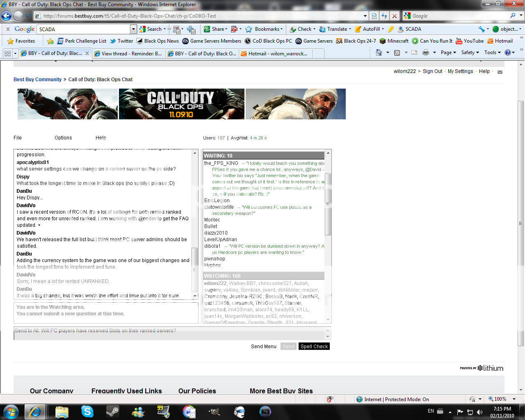Screen dimensions: 525x420
Task: Open the chat Options menu
Action: coord(63,138)
